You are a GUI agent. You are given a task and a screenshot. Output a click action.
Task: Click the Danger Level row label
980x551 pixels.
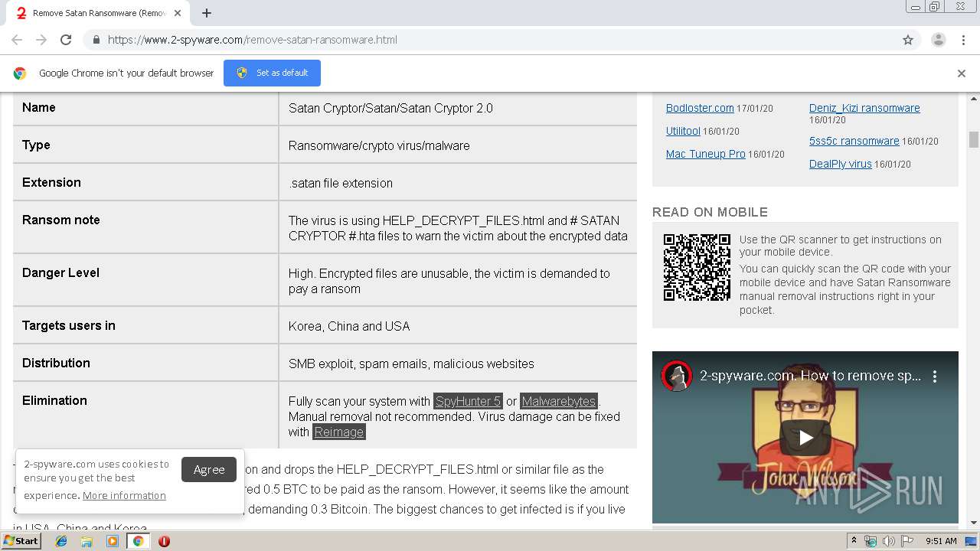pyautogui.click(x=60, y=272)
